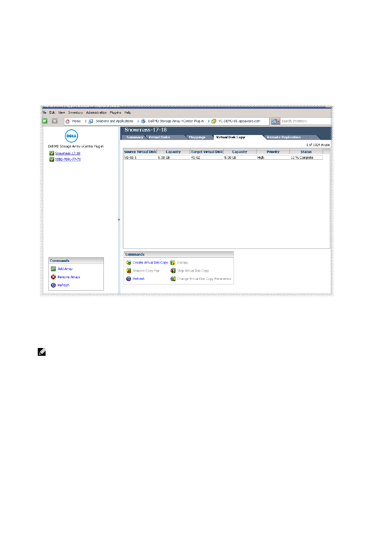Click the Remove Copy Pair icon
Screen dimensions: 392x554
pos(128,271)
